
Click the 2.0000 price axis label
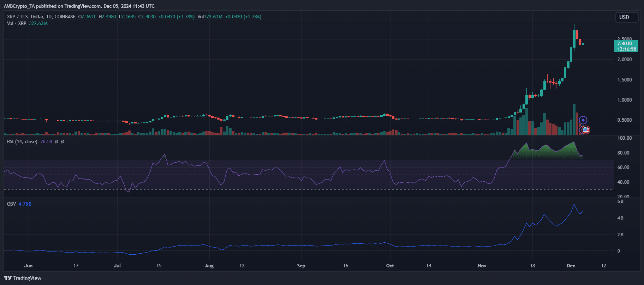pyautogui.click(x=625, y=60)
